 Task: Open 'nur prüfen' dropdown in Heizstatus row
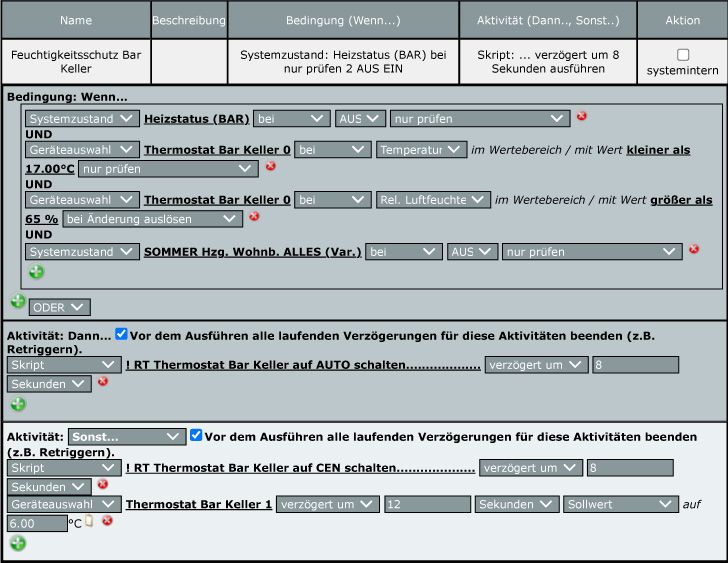pyautogui.click(x=480, y=119)
